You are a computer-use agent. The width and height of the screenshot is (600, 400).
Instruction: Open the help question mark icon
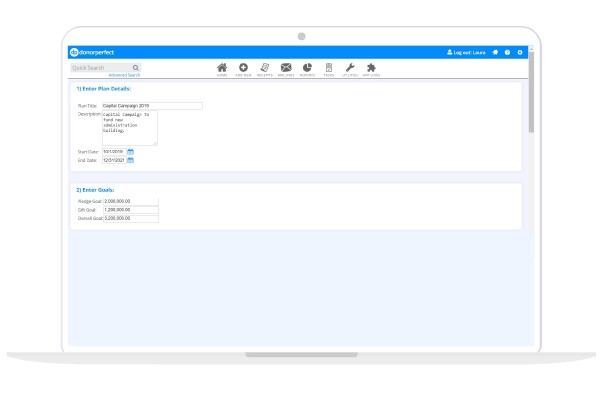[x=507, y=52]
